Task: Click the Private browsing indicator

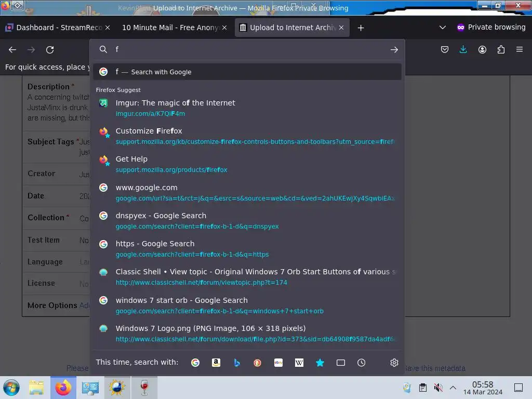Action: point(491,27)
